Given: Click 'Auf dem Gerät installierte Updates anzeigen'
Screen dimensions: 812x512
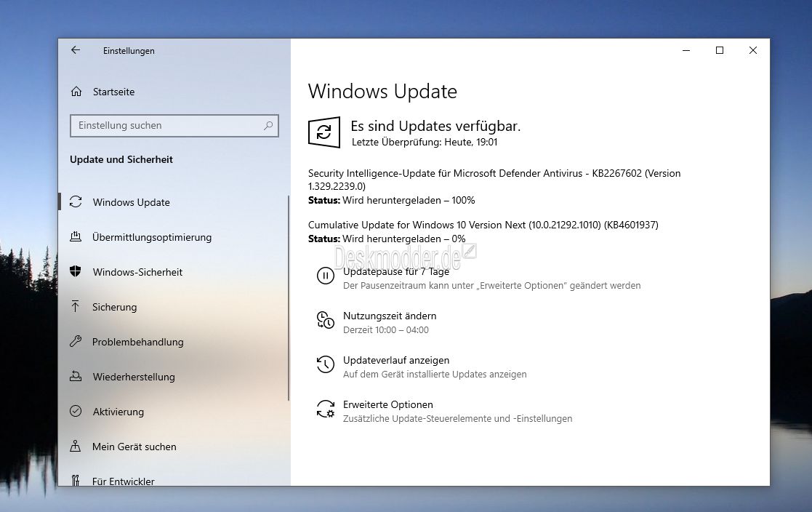Looking at the screenshot, I should pyautogui.click(x=435, y=374).
